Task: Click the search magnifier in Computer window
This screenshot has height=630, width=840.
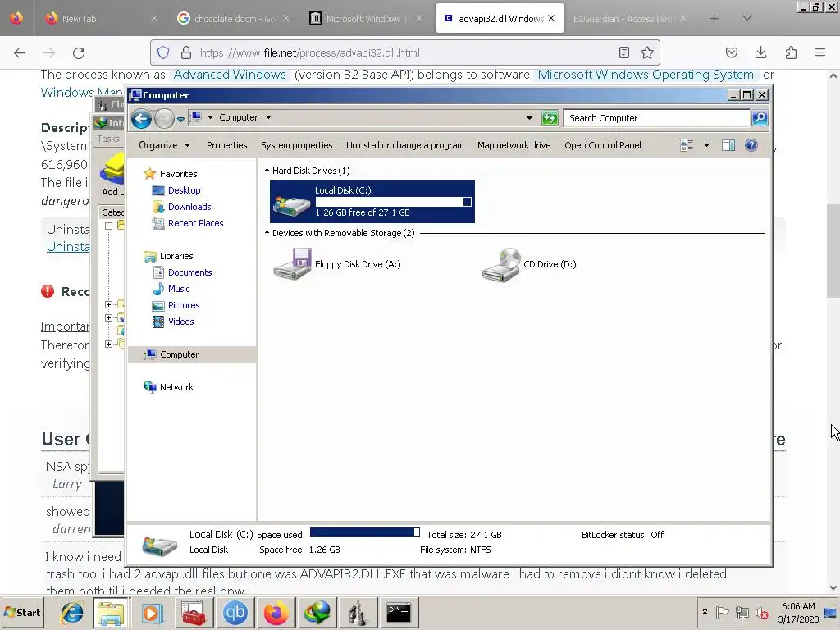Action: (760, 118)
